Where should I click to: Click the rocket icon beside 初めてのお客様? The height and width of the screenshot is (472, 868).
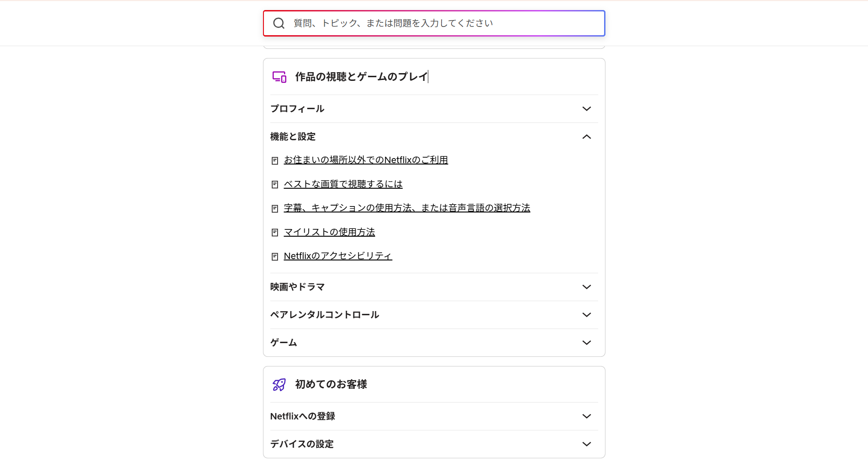[x=279, y=385]
